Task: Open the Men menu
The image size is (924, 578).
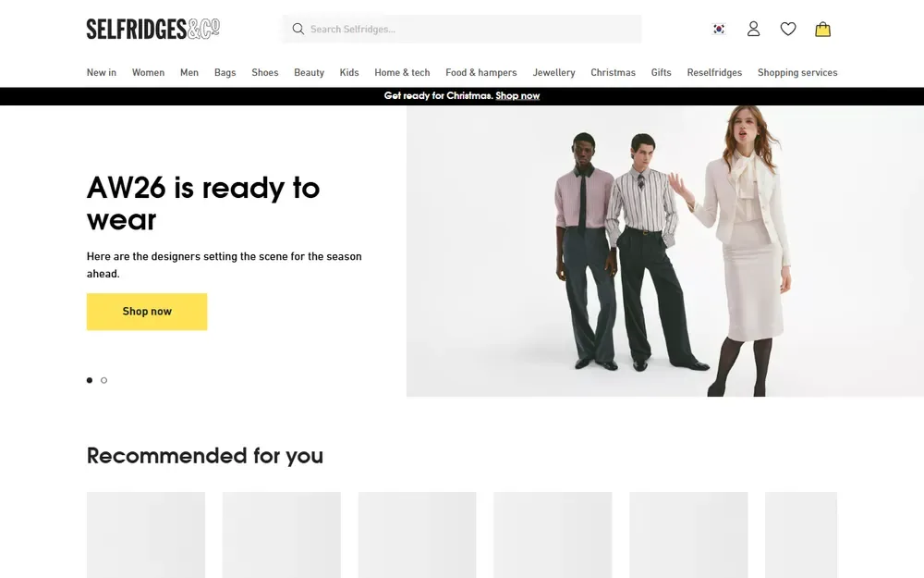Action: (x=189, y=72)
